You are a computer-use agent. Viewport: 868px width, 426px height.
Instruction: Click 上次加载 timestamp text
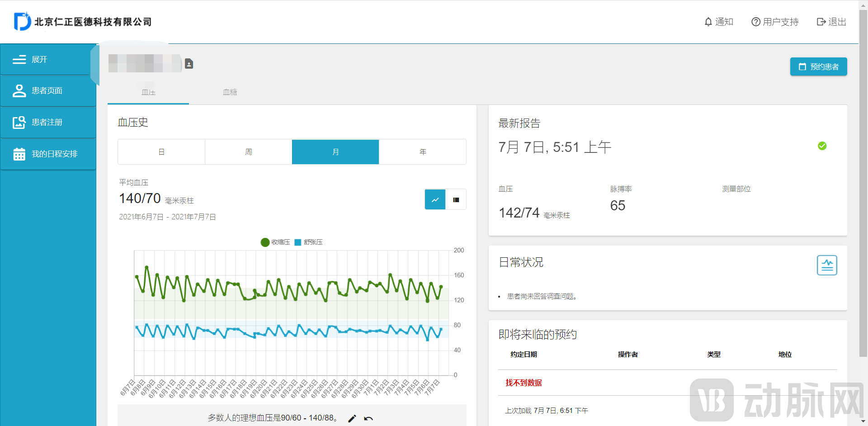click(547, 411)
